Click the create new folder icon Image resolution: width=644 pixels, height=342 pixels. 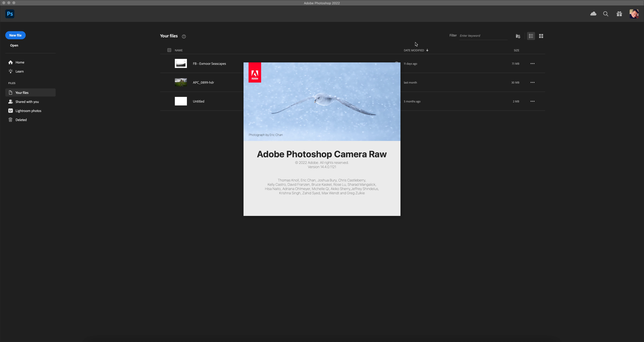(518, 36)
